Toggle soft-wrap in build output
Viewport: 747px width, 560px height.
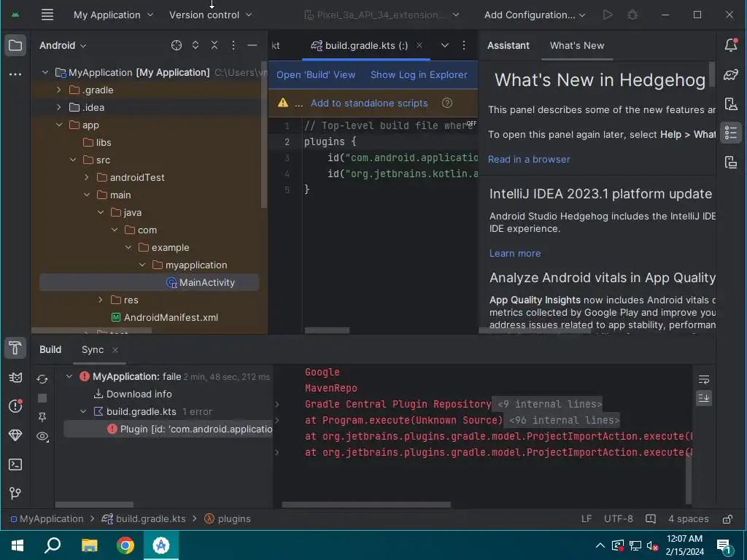coord(704,379)
